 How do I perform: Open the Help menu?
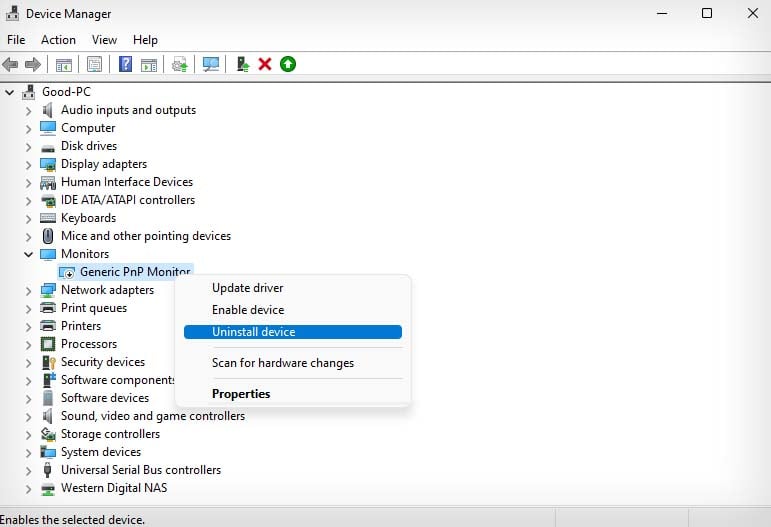click(145, 40)
